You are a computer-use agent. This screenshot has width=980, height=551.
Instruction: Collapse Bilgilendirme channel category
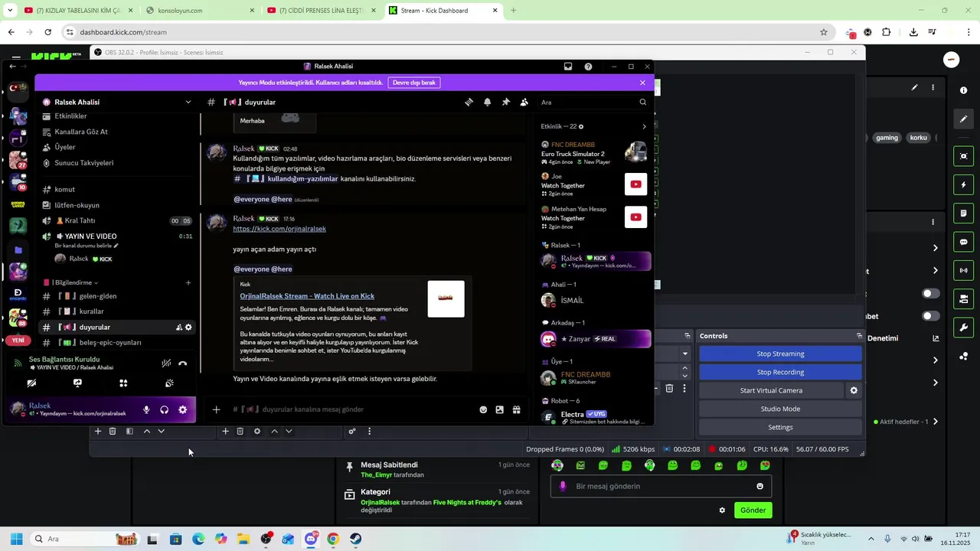click(73, 282)
